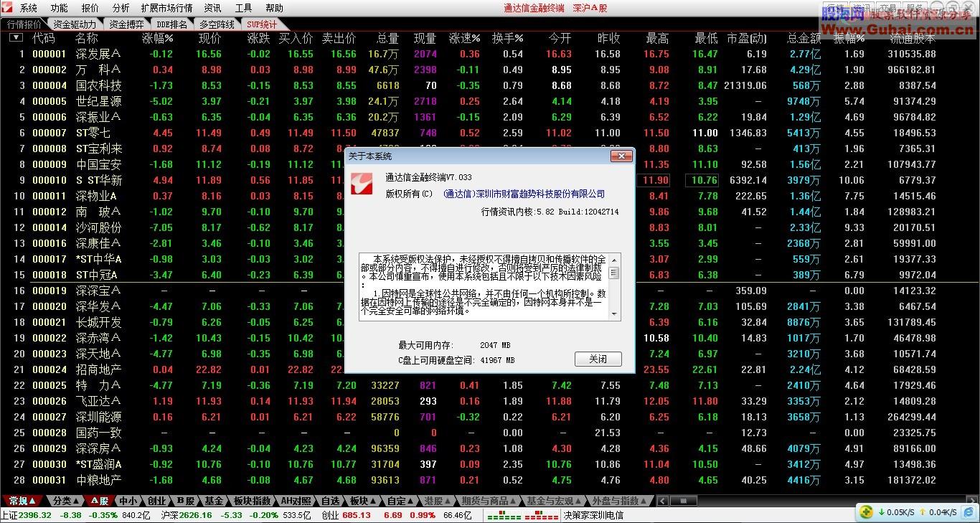This screenshot has width=980, height=523.
Task: Select the 板块指数 bottom tab
Action: [x=253, y=501]
